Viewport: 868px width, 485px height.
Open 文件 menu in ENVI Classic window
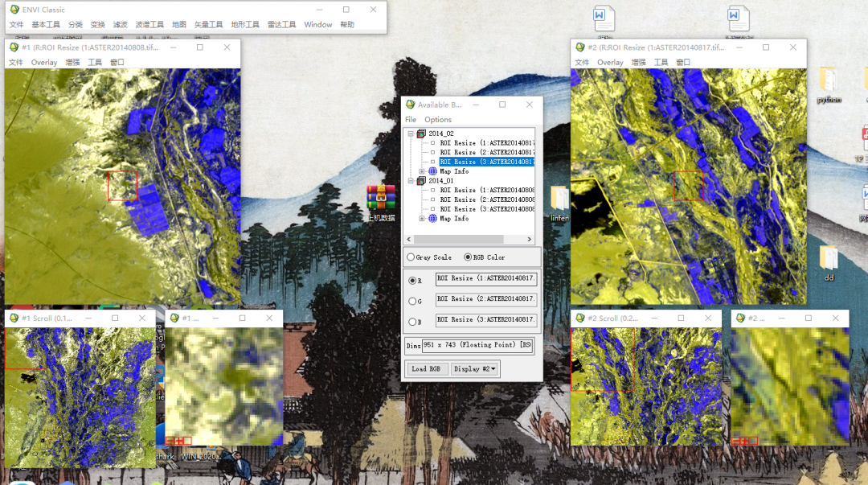pyautogui.click(x=17, y=24)
